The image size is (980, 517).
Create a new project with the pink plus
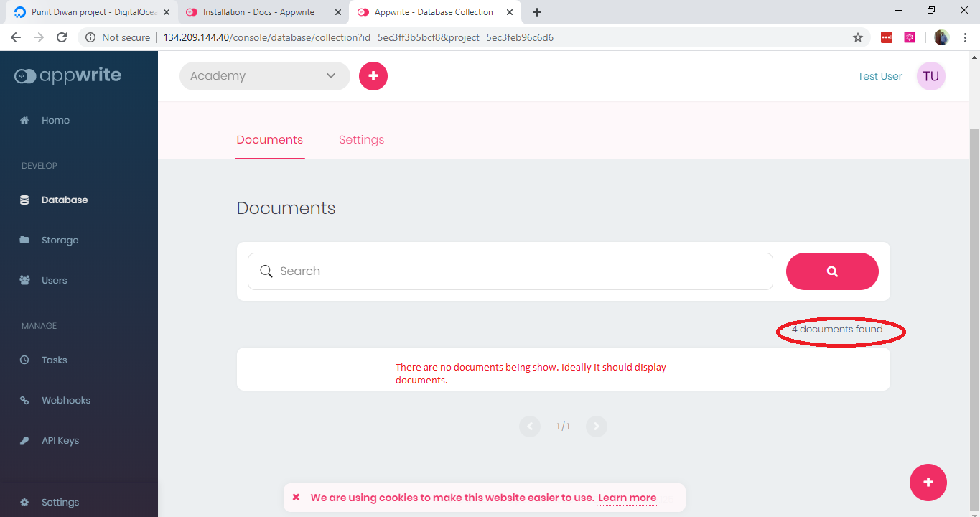[373, 75]
